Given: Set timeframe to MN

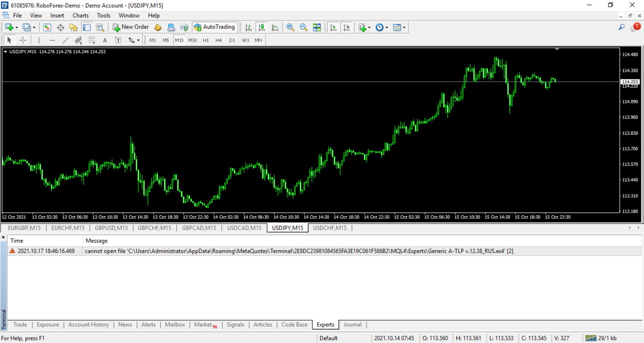Looking at the screenshot, I should [x=258, y=40].
